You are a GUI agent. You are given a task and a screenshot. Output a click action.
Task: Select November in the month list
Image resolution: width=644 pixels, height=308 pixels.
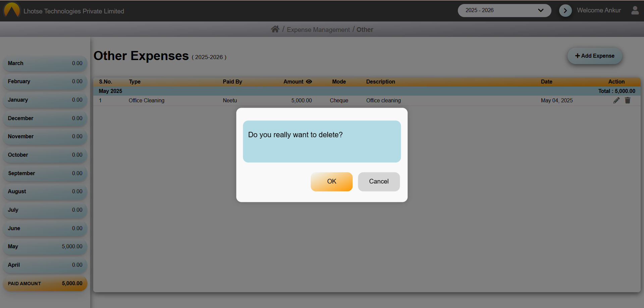[45, 136]
